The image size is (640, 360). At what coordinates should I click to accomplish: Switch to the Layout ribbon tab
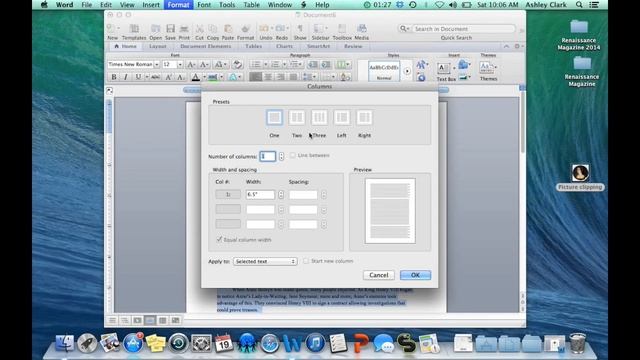click(x=158, y=46)
